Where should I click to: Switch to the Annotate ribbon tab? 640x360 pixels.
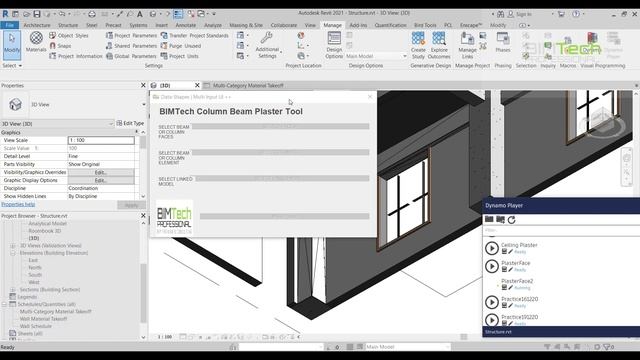coord(186,25)
